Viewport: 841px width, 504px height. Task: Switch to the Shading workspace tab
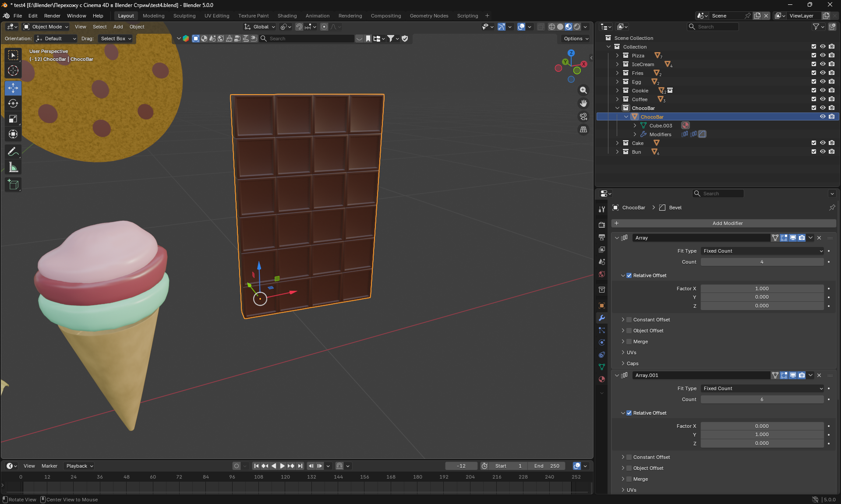click(287, 16)
